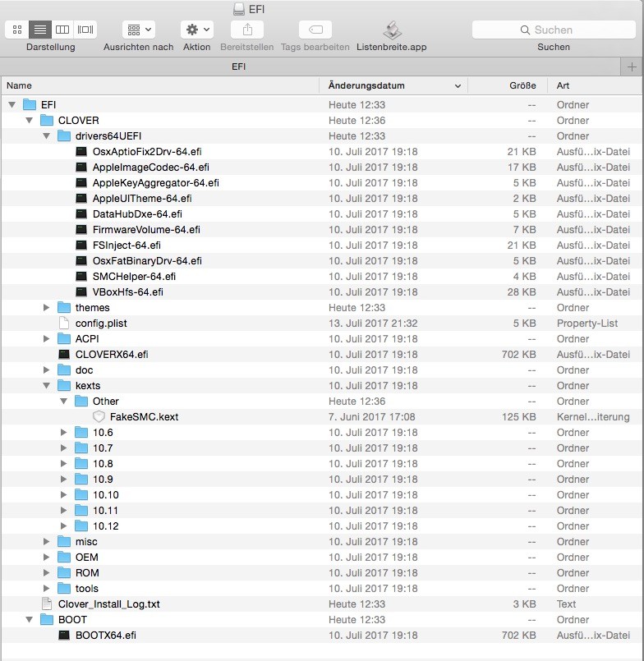Click the EFI drive icon in title bar
This screenshot has height=661, width=644.
(x=239, y=9)
